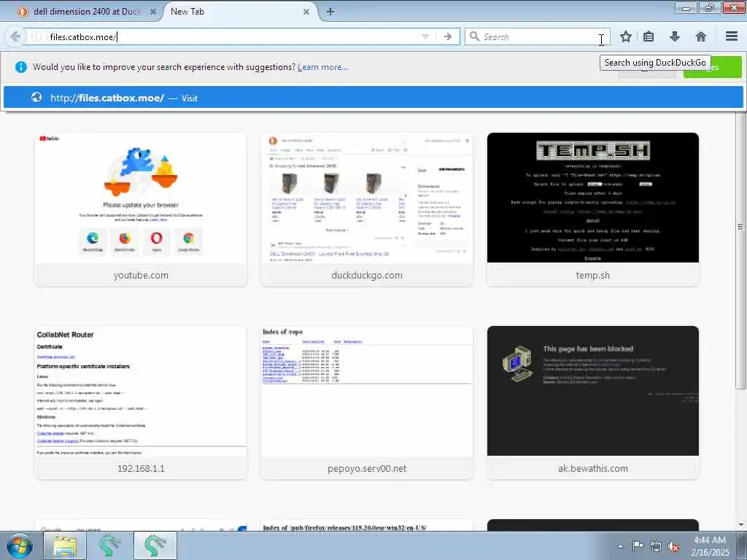747x560 pixels.
Task: Go to the Home page icon
Action: (x=701, y=36)
